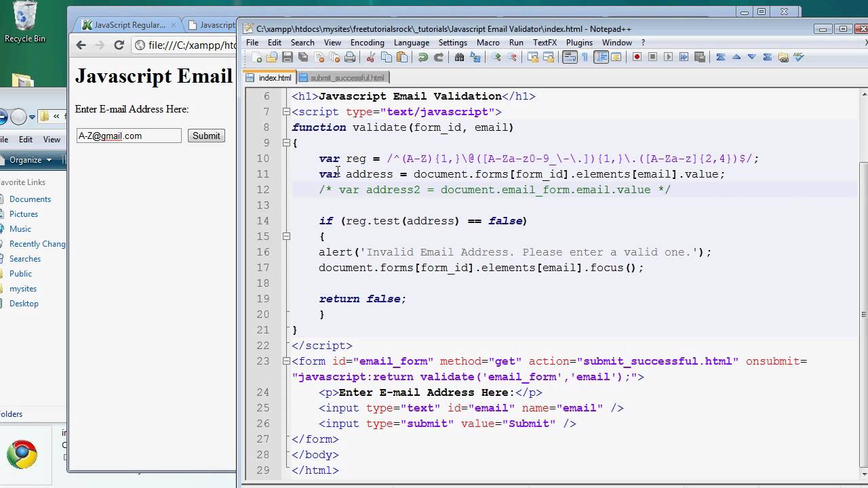Toggle the Word Wrap toolbar button

coord(570,58)
